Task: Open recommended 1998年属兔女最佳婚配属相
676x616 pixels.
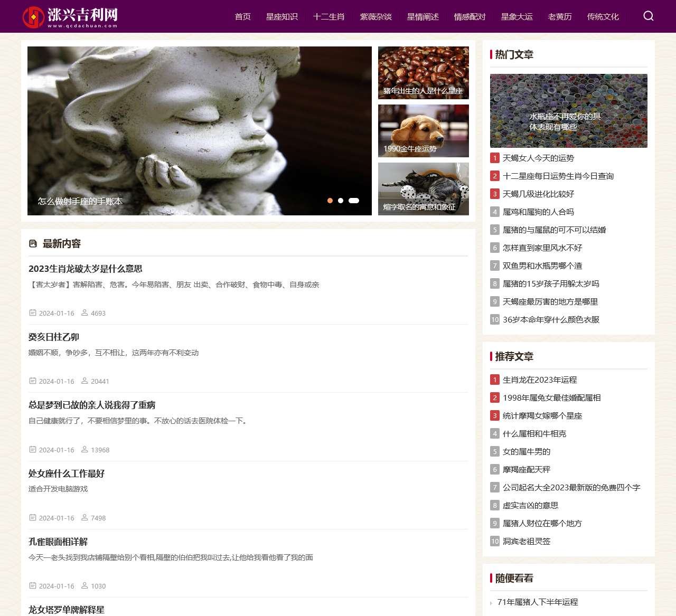Action: [x=552, y=397]
